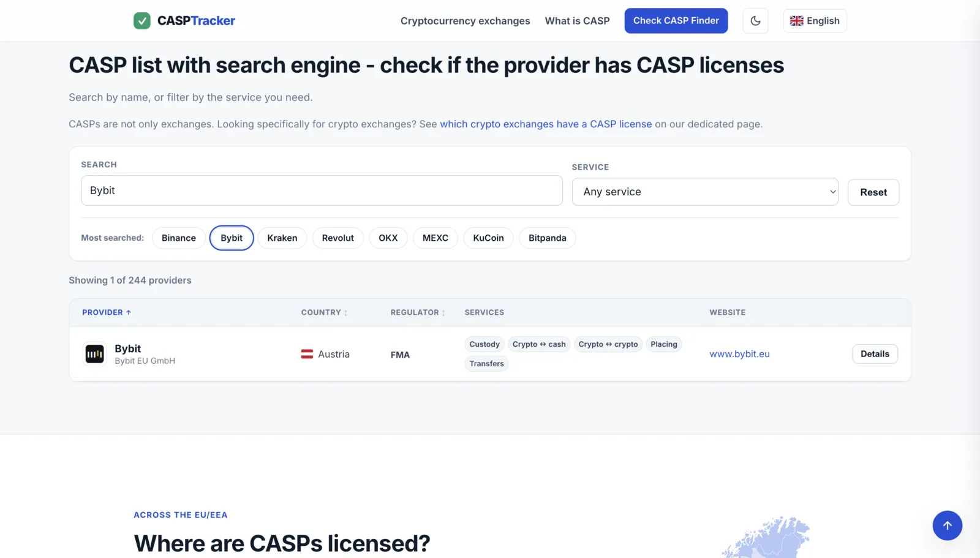980x558 pixels.
Task: Click the Bybit provider logo icon
Action: click(x=94, y=354)
